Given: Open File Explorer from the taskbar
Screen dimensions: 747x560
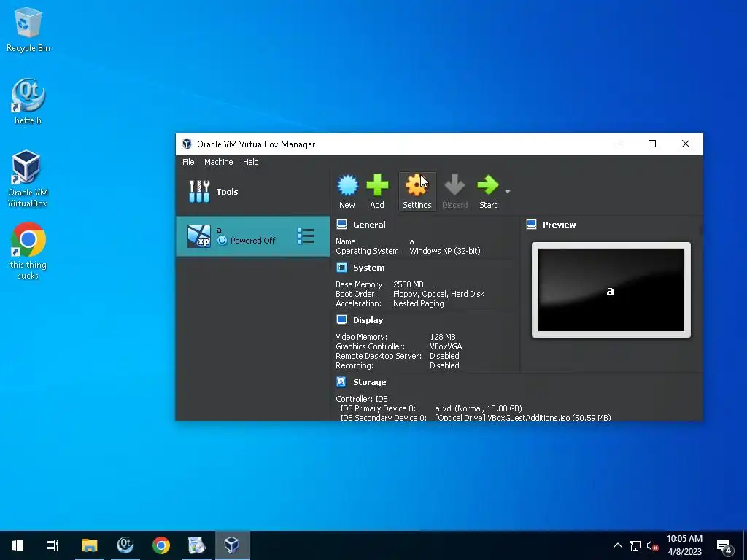Looking at the screenshot, I should click(90, 545).
